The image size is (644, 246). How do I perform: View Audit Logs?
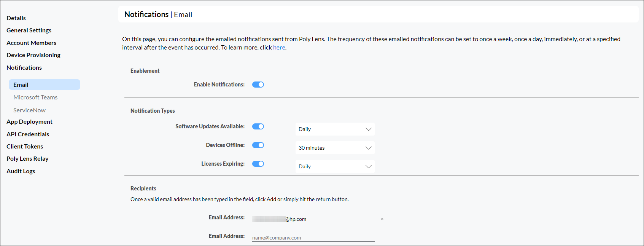point(21,171)
